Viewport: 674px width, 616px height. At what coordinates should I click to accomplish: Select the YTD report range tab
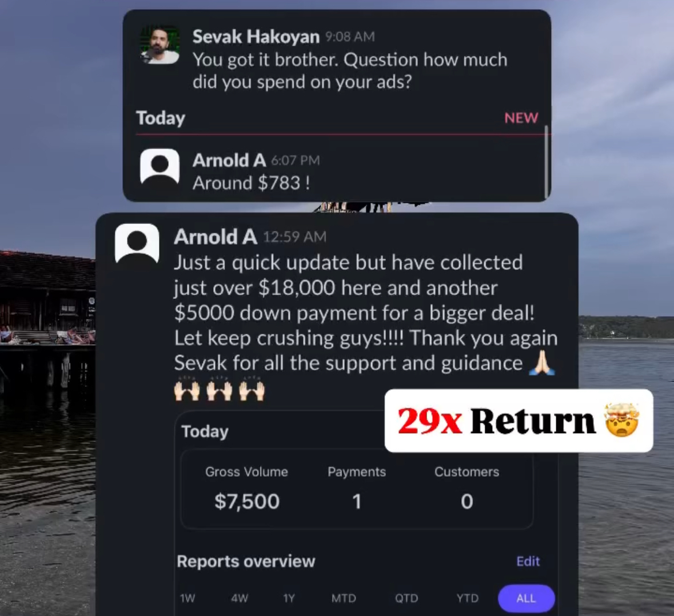467,598
